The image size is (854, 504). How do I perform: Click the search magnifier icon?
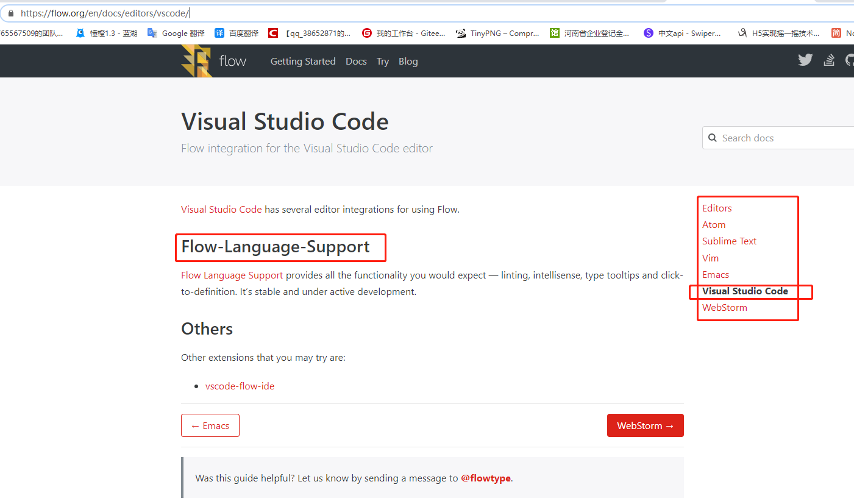(x=713, y=138)
